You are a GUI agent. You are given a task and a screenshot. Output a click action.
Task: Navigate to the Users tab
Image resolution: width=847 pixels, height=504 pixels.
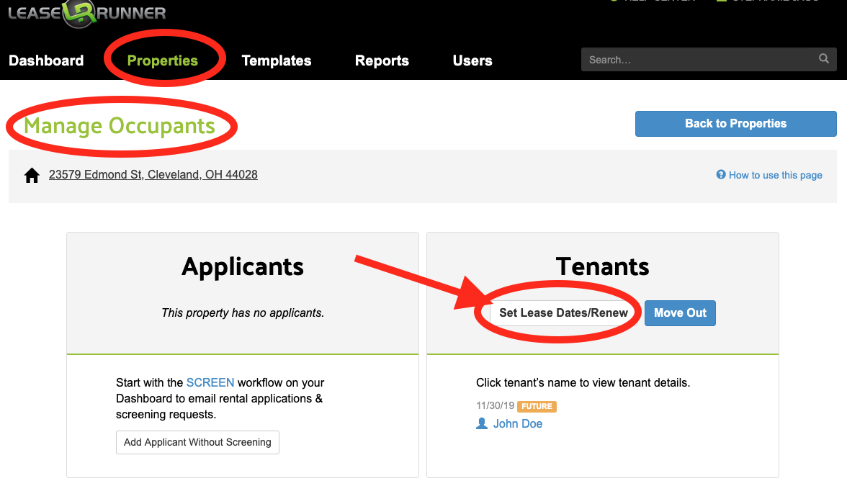(x=472, y=60)
